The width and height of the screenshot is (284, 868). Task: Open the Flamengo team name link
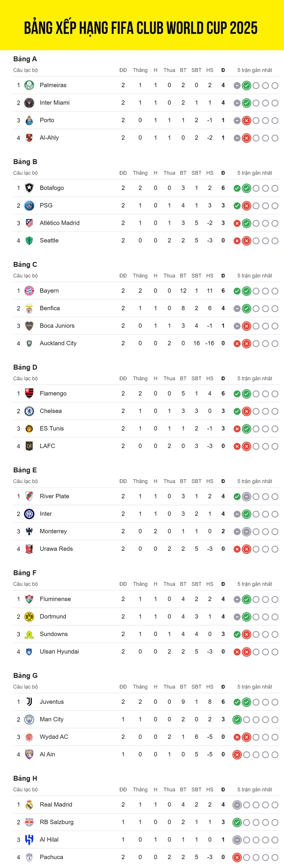pyautogui.click(x=53, y=394)
